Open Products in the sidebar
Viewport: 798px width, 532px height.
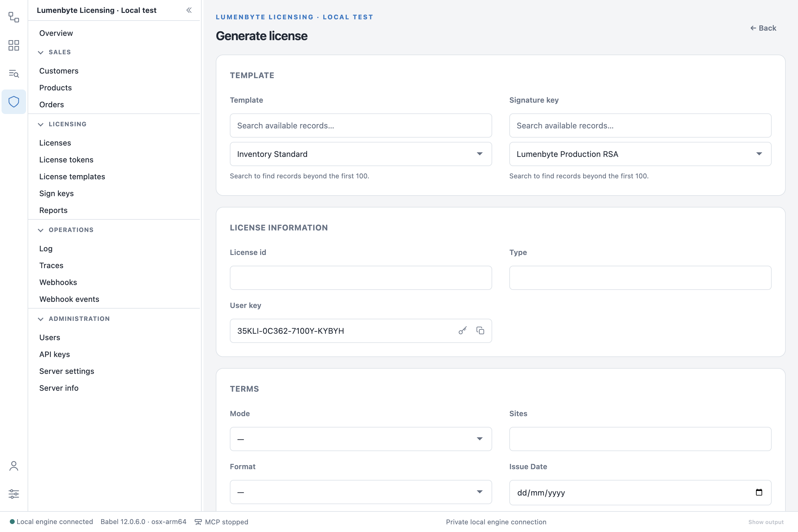pyautogui.click(x=55, y=88)
